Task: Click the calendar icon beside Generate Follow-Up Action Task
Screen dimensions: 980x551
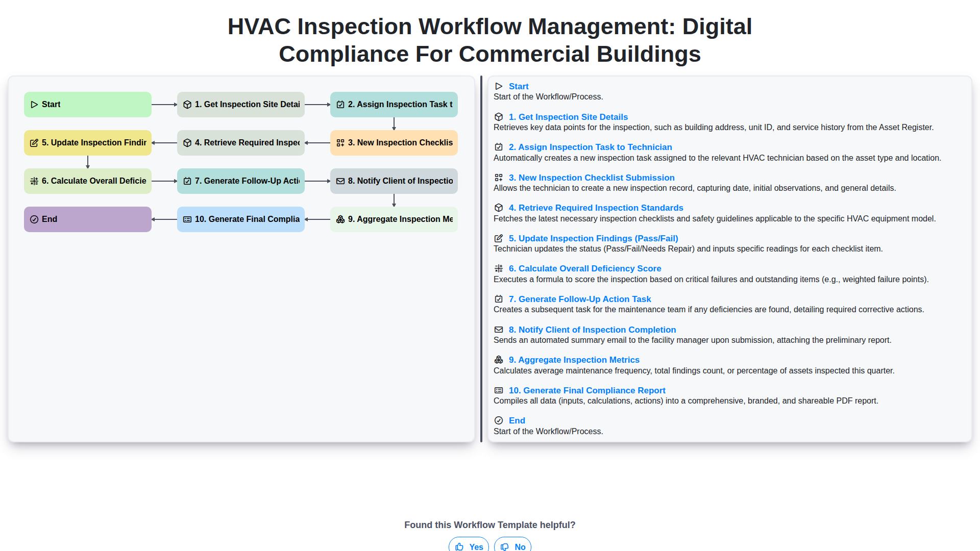Action: point(499,299)
